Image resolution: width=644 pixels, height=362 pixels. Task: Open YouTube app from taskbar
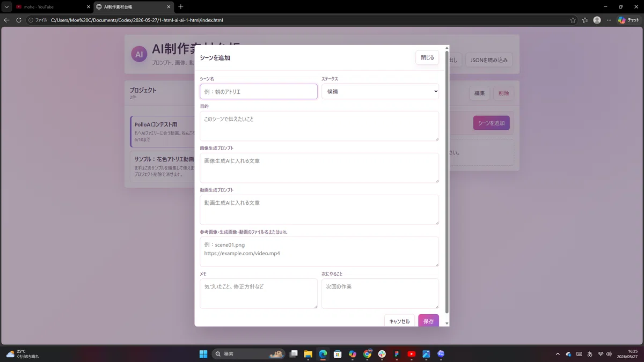(412, 354)
